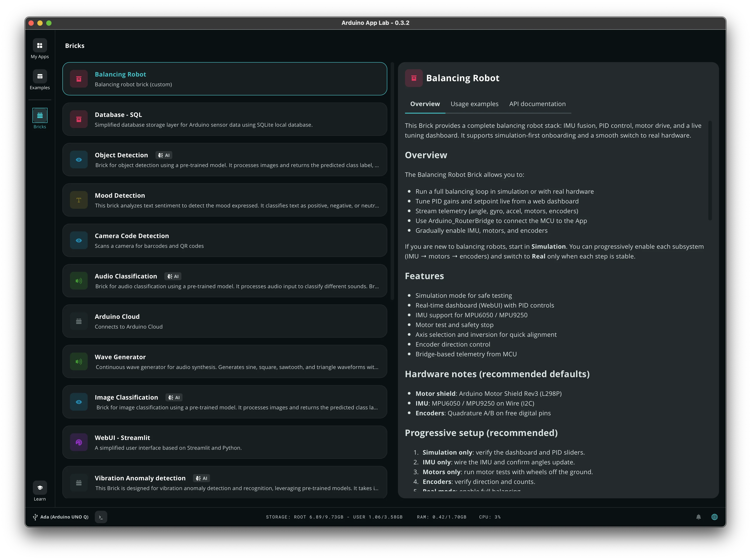Click the USB board connection icon

[x=35, y=517]
